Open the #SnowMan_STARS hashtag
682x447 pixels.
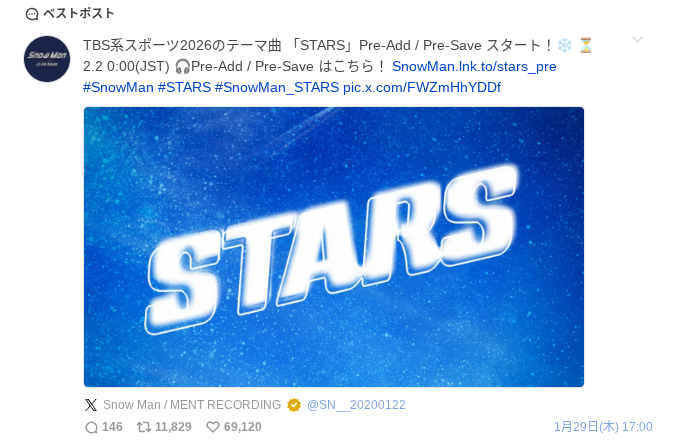(x=277, y=87)
